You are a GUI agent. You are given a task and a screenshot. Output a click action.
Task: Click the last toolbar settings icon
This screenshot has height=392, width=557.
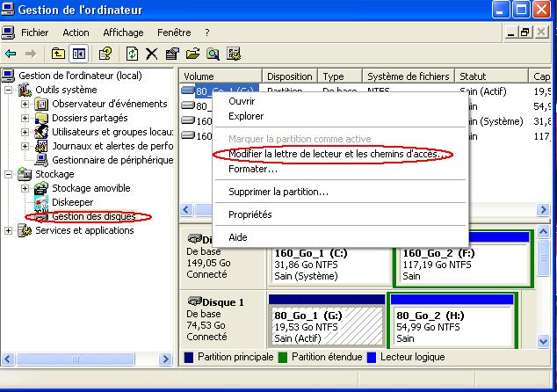pos(234,54)
